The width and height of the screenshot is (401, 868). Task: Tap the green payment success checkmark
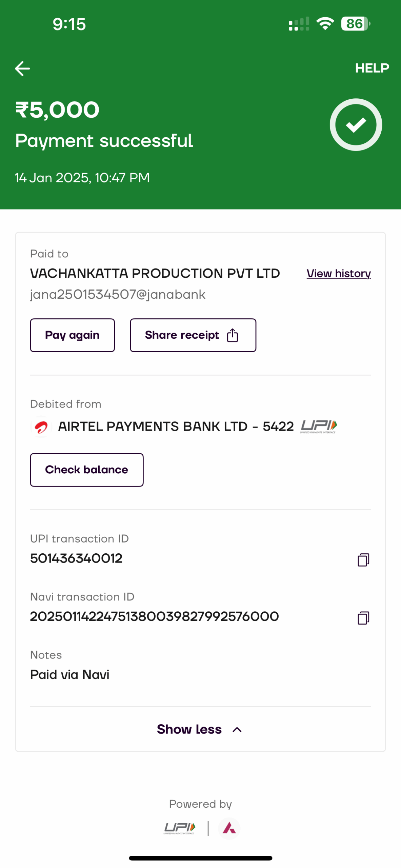click(x=356, y=125)
